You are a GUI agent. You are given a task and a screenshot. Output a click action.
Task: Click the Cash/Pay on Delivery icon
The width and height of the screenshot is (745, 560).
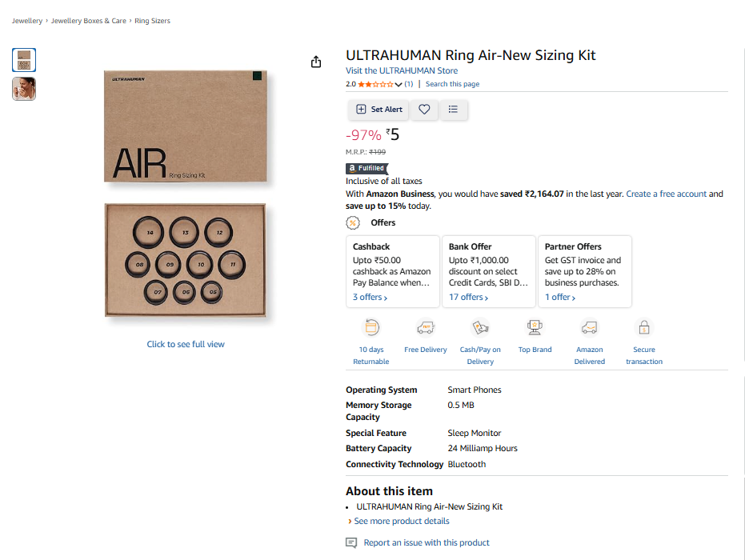[480, 327]
